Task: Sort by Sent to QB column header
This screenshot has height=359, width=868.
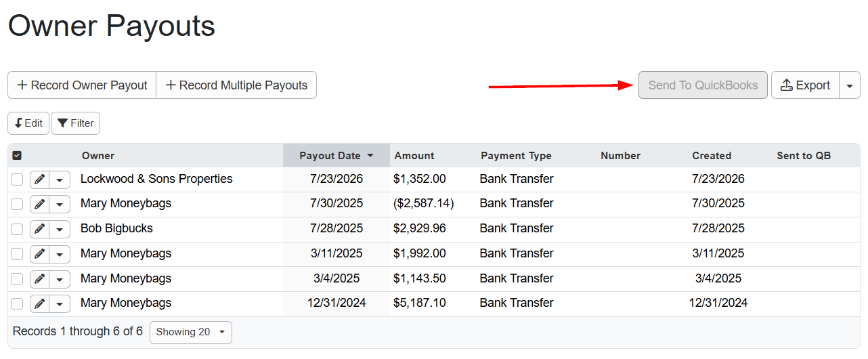Action: pyautogui.click(x=804, y=156)
